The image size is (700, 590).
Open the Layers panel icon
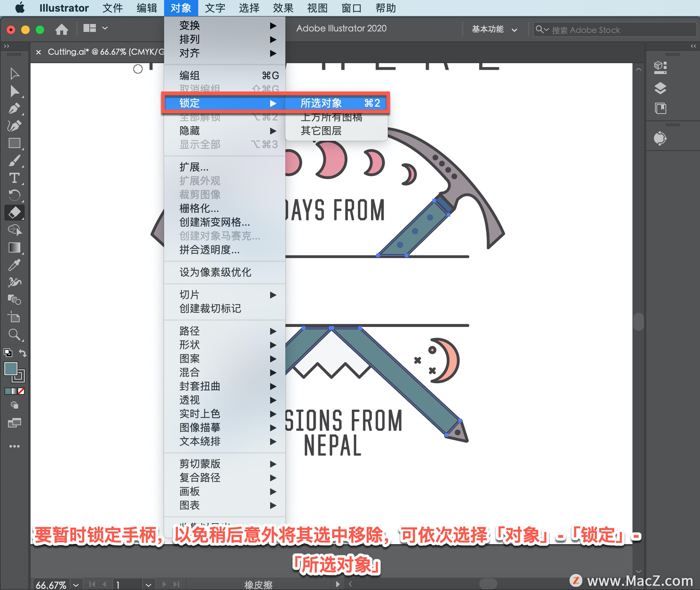[660, 88]
